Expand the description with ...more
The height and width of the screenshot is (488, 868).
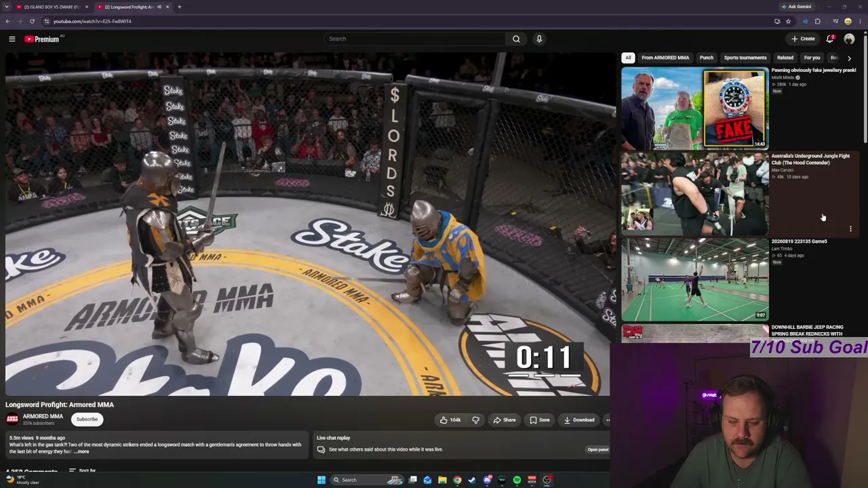81,451
